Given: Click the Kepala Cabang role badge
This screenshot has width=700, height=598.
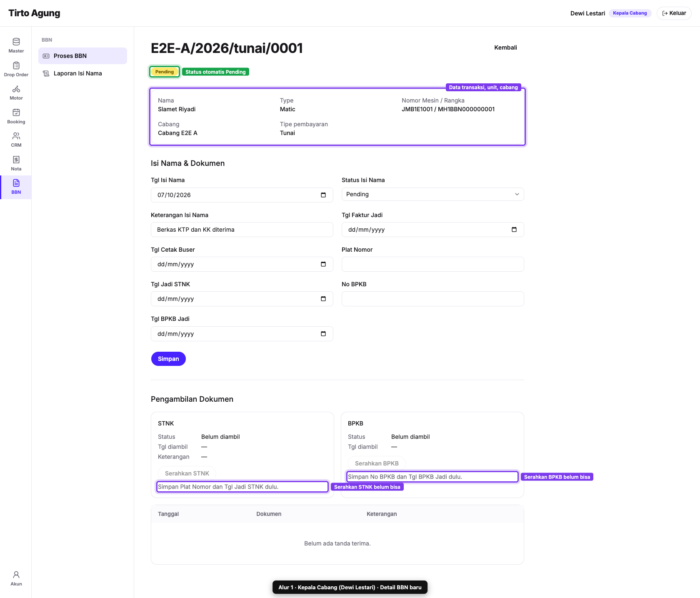Looking at the screenshot, I should point(630,13).
